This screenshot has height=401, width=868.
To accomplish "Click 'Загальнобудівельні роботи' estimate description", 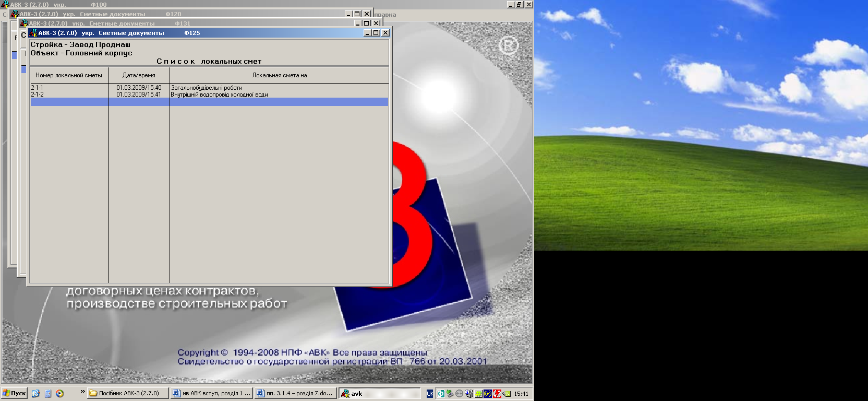I will [207, 88].
